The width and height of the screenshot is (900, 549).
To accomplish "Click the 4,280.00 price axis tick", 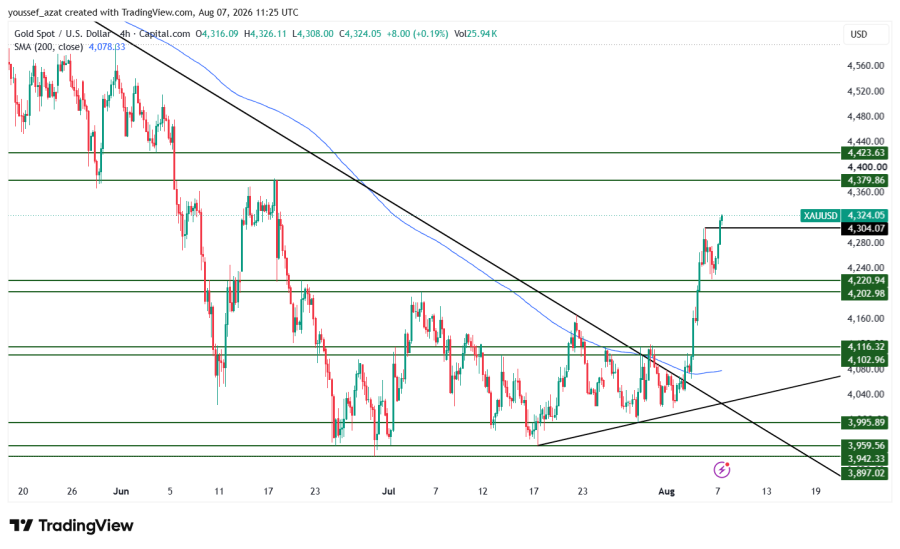I will 866,243.
